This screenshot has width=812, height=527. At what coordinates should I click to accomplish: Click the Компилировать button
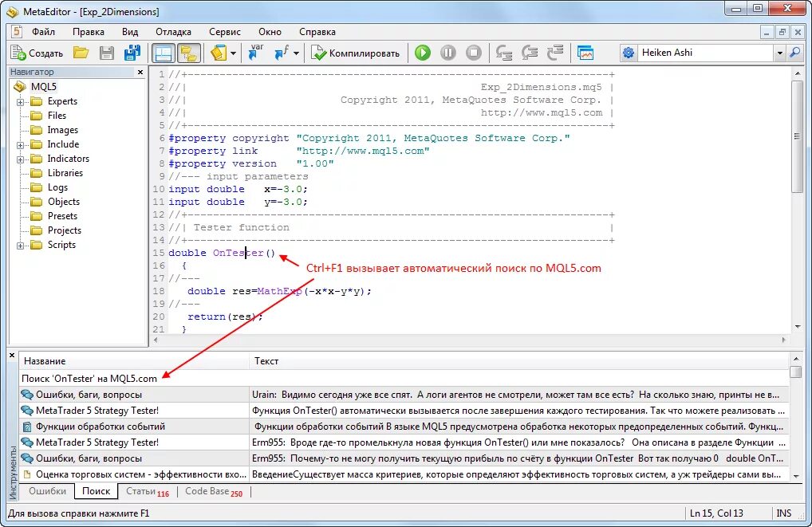click(355, 53)
